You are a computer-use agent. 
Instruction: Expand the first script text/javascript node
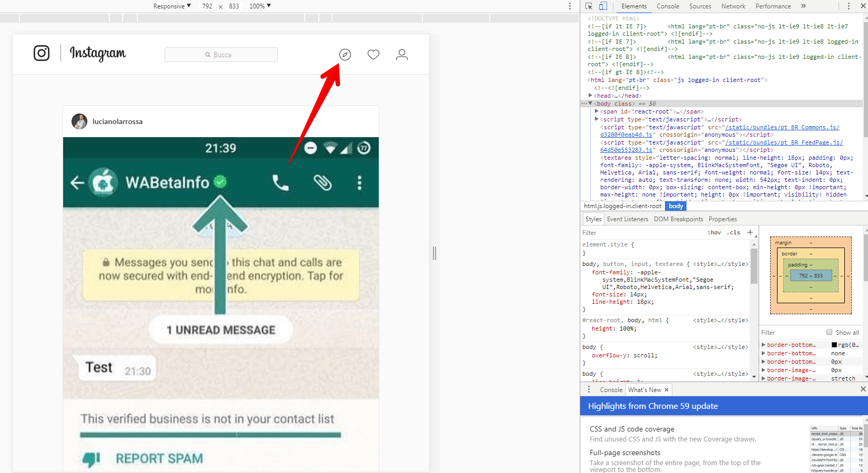pyautogui.click(x=597, y=119)
